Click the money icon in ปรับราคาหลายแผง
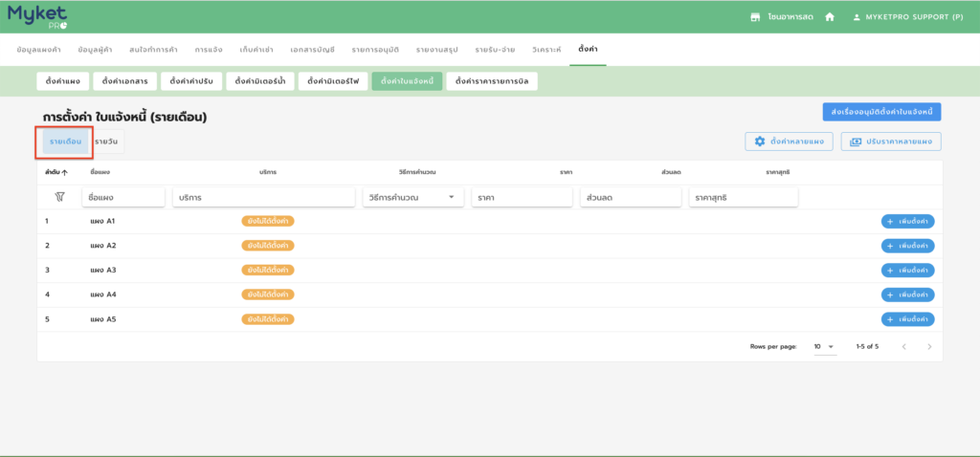 tap(855, 141)
